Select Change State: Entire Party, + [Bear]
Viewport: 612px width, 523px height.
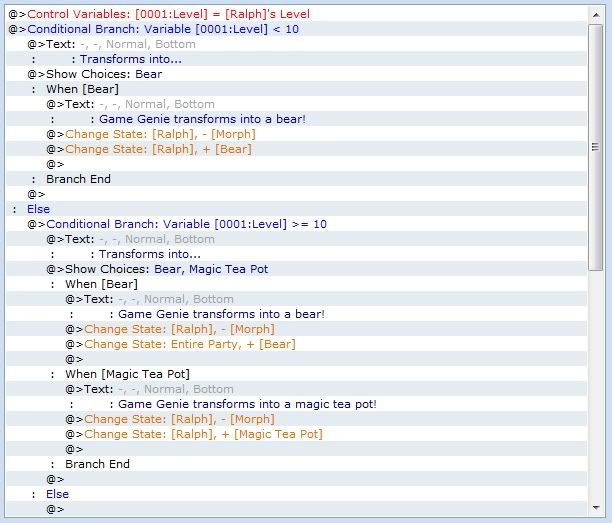(x=297, y=344)
